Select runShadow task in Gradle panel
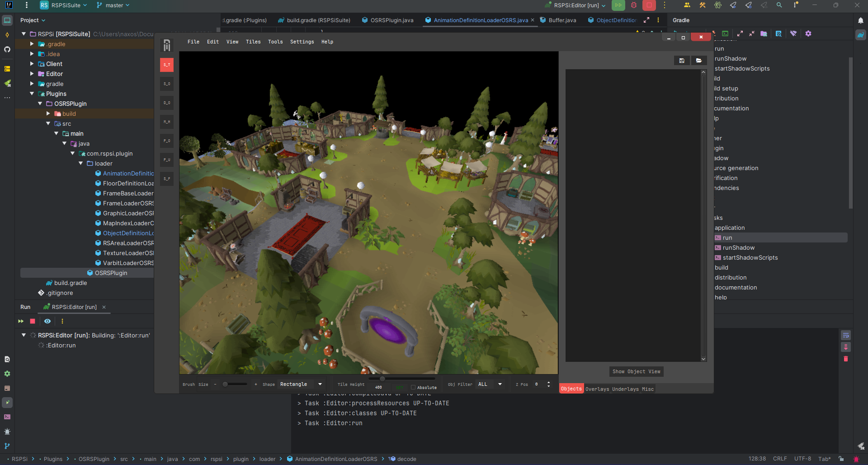The height and width of the screenshot is (465, 868). point(738,248)
